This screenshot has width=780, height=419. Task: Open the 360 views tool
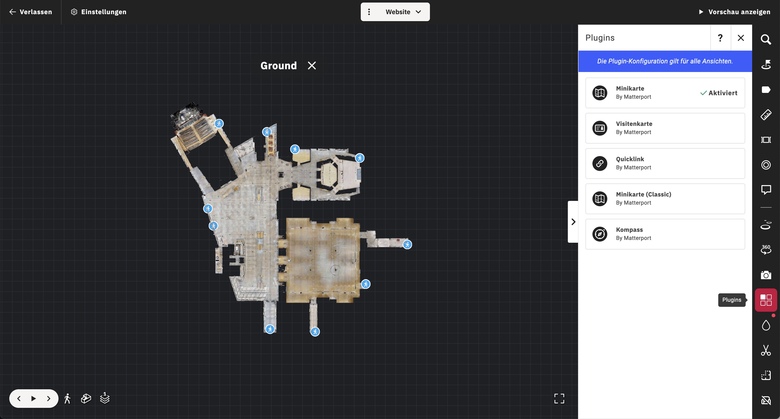[x=766, y=250]
